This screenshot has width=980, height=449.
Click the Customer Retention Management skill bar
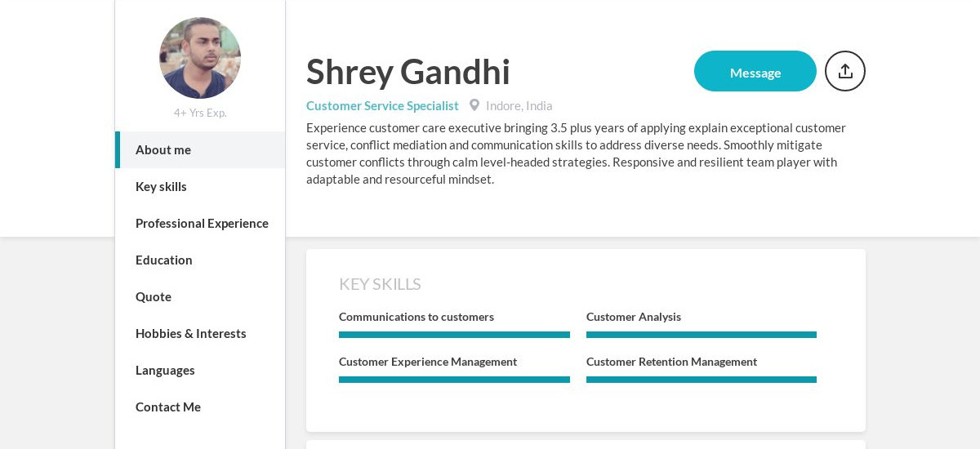[702, 380]
